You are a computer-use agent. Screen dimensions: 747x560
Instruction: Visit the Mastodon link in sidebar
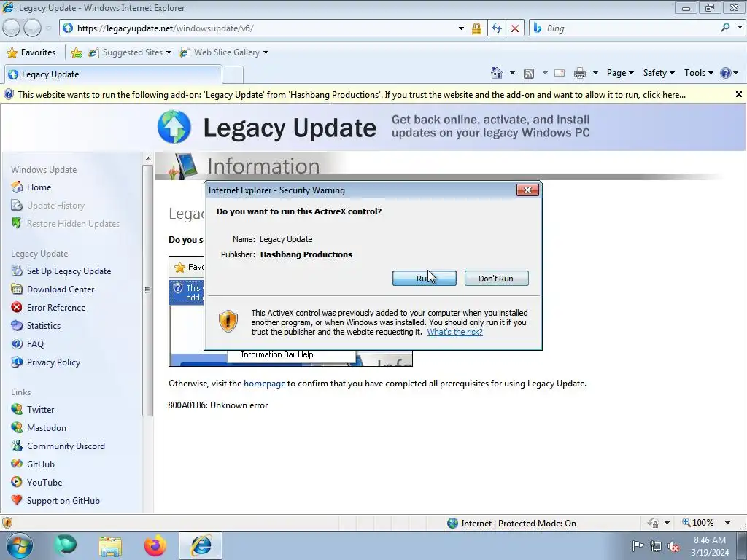(46, 427)
